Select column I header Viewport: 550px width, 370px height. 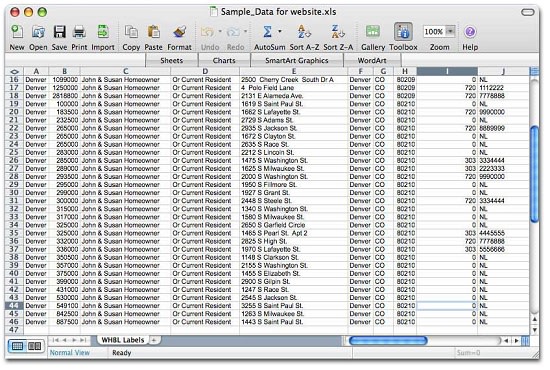(447, 71)
